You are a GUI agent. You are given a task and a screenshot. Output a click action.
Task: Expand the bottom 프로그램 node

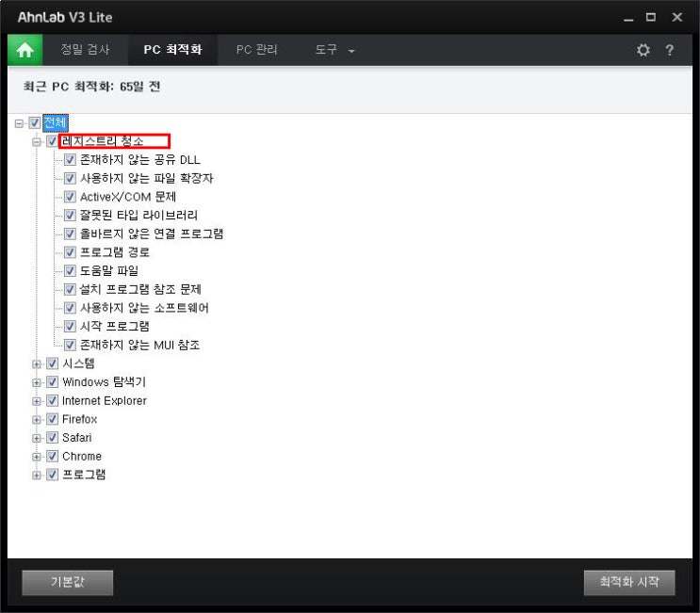[37, 476]
